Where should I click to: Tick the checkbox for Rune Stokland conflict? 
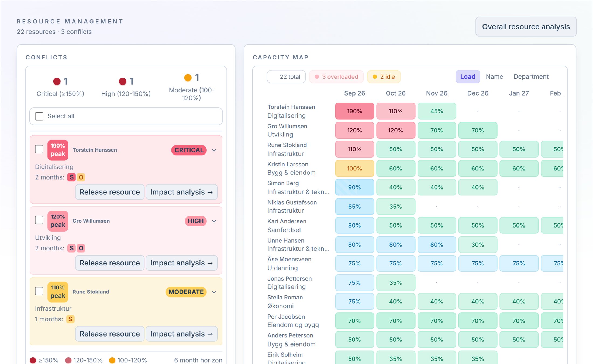pos(39,291)
